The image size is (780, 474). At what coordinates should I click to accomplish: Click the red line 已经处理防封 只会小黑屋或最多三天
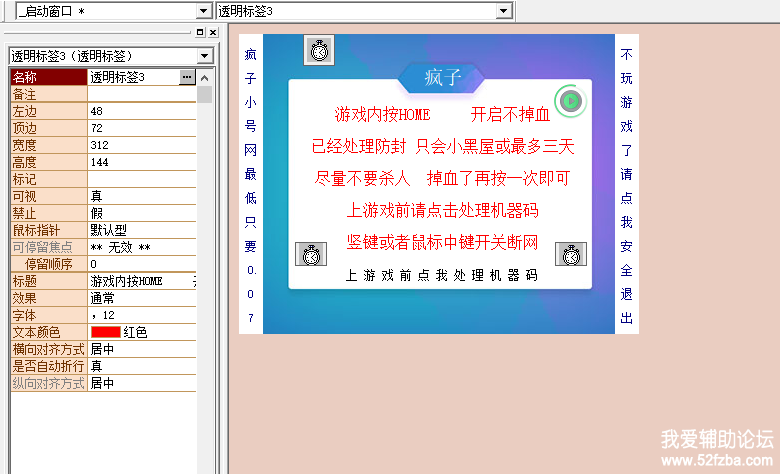tap(443, 147)
